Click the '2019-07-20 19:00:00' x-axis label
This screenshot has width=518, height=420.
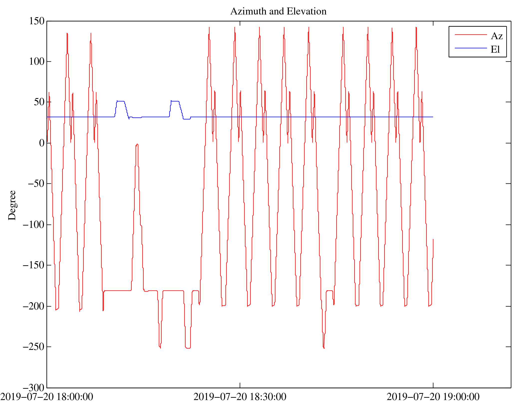433,397
